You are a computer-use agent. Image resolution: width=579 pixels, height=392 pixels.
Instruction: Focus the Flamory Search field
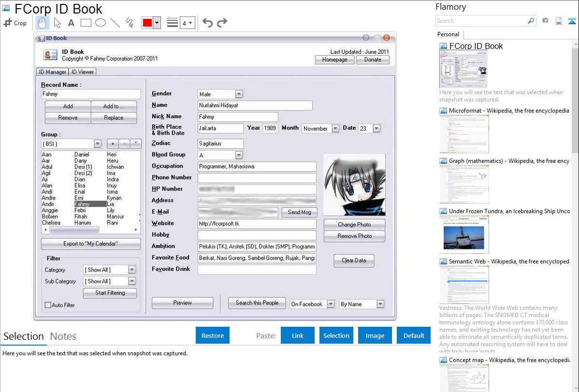coord(481,21)
